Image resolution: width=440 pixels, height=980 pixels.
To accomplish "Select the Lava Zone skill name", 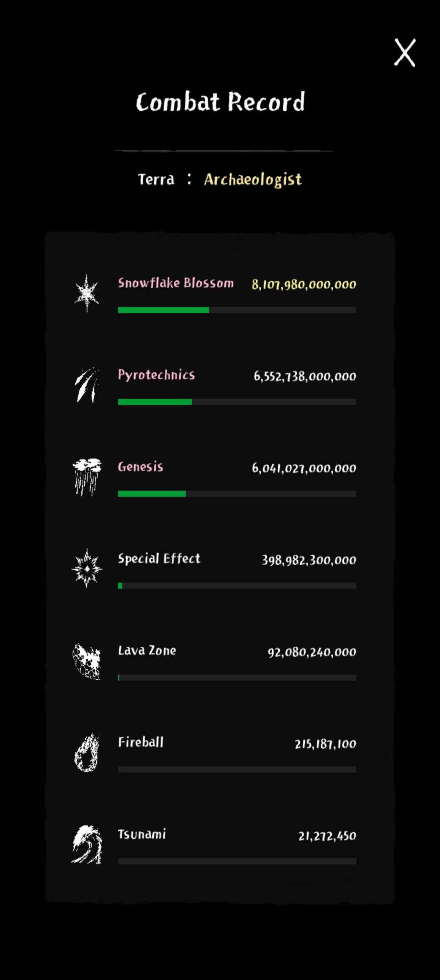I will click(147, 650).
